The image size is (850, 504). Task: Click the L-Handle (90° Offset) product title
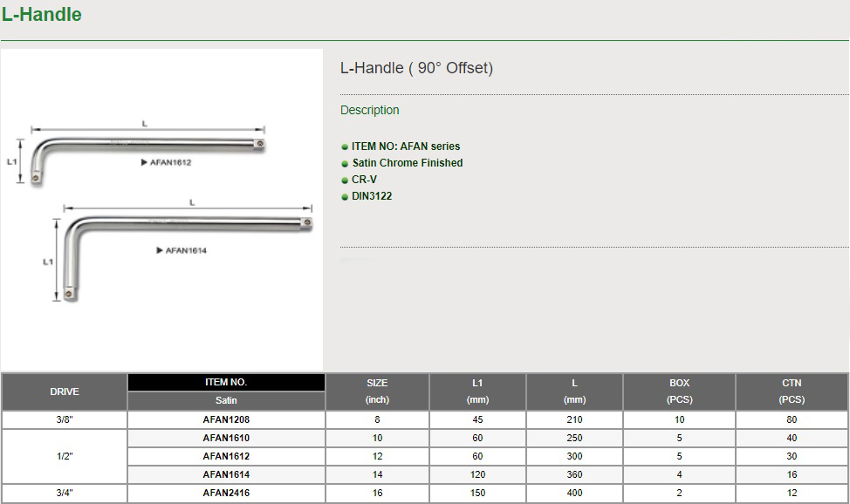416,68
